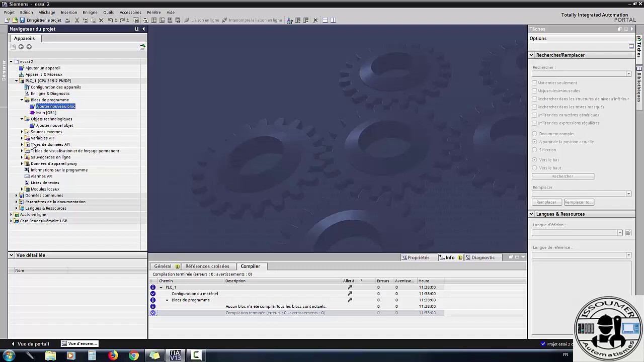Open the Diagnostic tab

483,257
